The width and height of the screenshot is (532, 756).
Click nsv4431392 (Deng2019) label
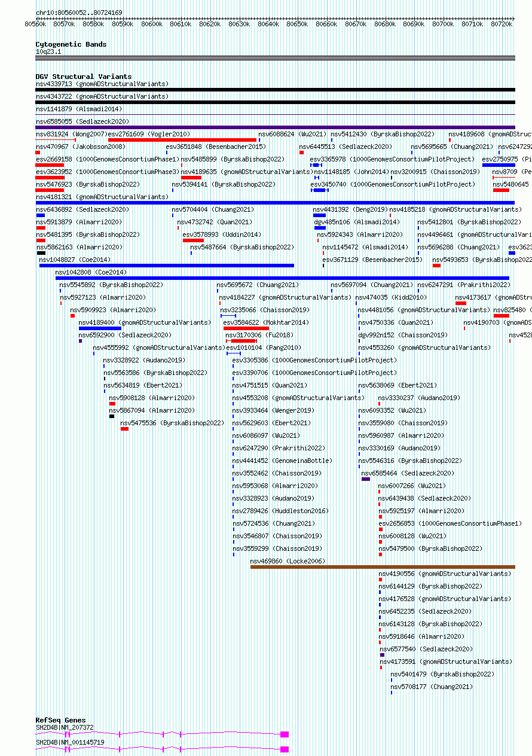(x=350, y=209)
